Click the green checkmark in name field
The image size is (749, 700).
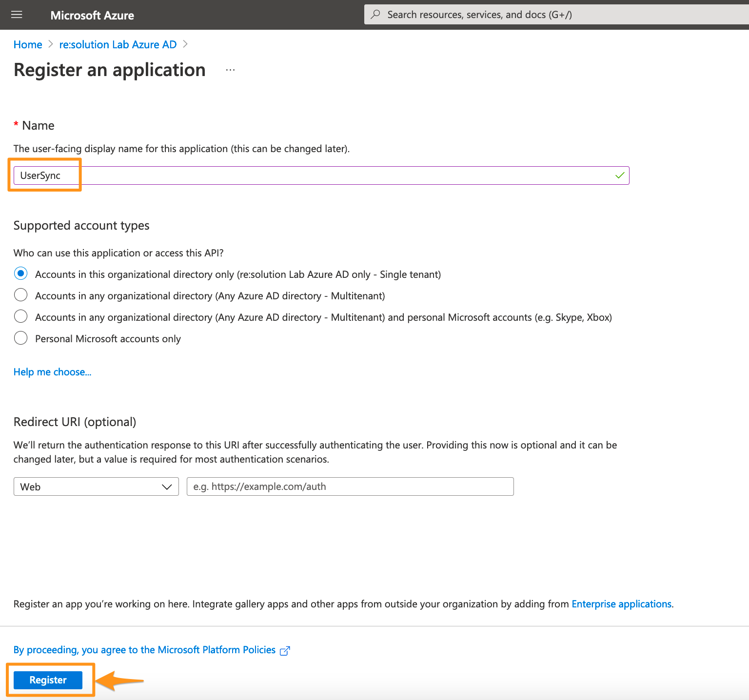(x=620, y=175)
